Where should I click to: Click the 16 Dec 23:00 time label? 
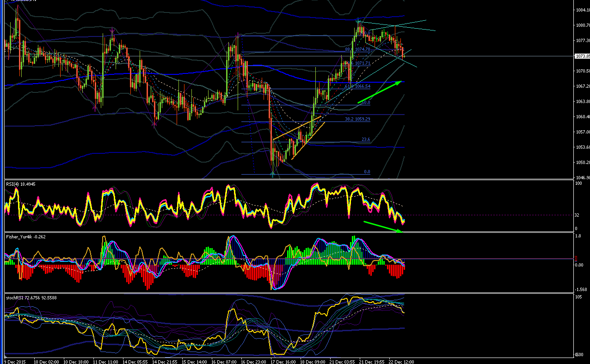[253, 362]
